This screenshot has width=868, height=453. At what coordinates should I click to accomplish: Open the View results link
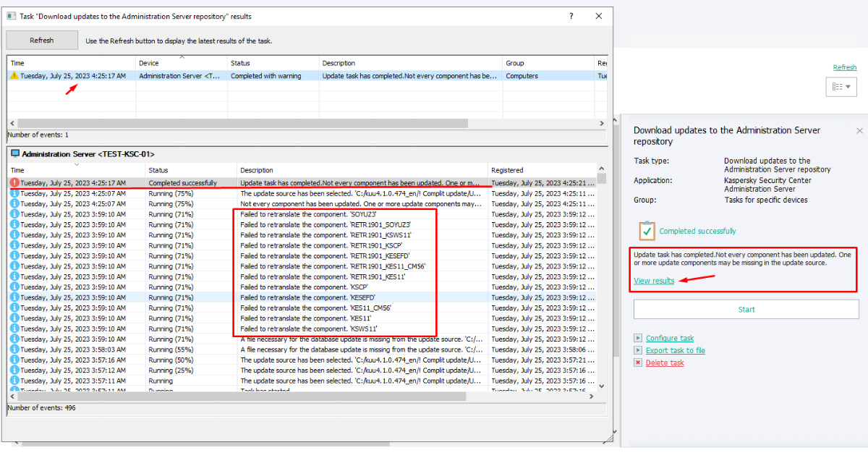point(654,281)
